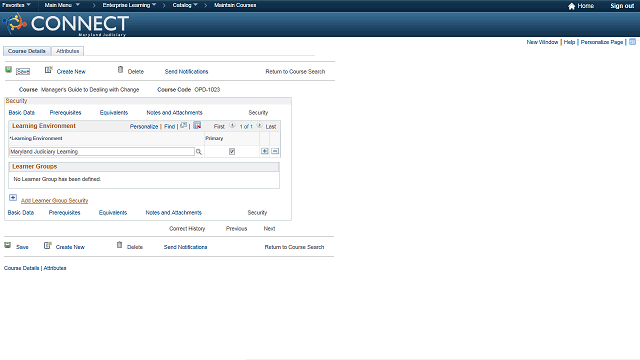Click the top Save button
The image size is (640, 360).
point(23,71)
